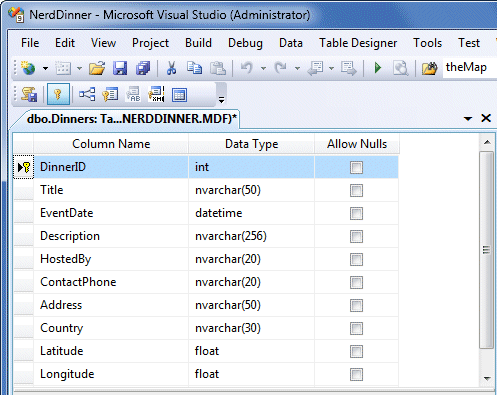This screenshot has width=497, height=395.
Task: Toggle Allow Nulls for DinnerID
Action: [x=356, y=167]
